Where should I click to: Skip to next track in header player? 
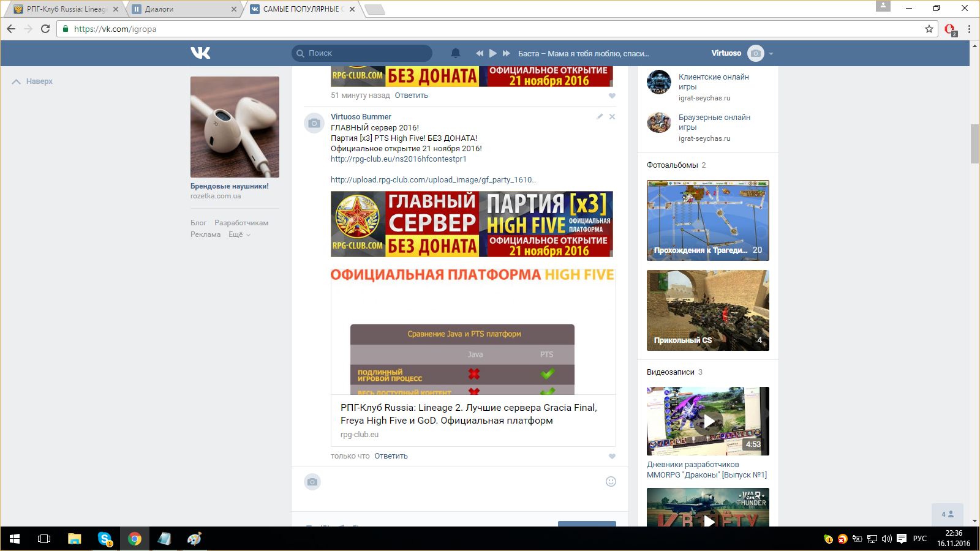[507, 53]
